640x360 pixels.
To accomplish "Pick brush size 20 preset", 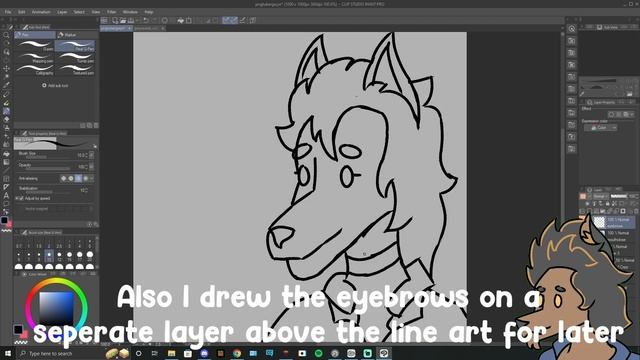I will tap(90, 256).
